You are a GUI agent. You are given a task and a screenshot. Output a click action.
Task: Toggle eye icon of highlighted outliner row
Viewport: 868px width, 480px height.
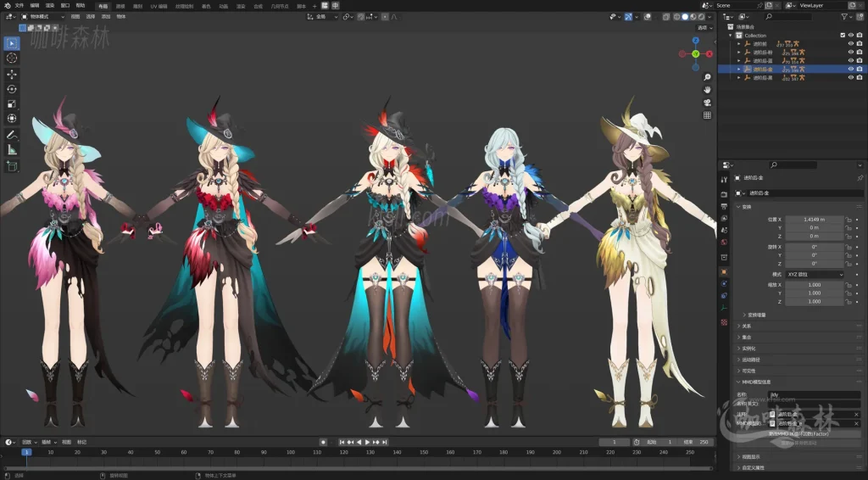coord(851,70)
